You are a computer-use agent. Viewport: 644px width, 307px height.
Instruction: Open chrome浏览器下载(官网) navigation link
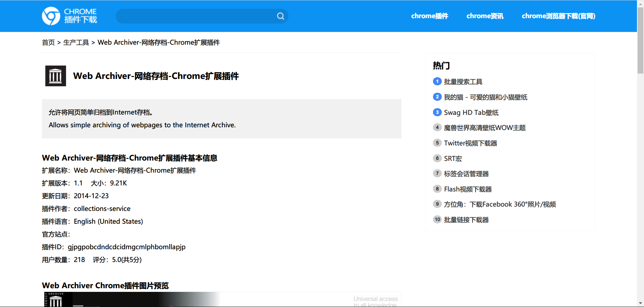(x=558, y=16)
